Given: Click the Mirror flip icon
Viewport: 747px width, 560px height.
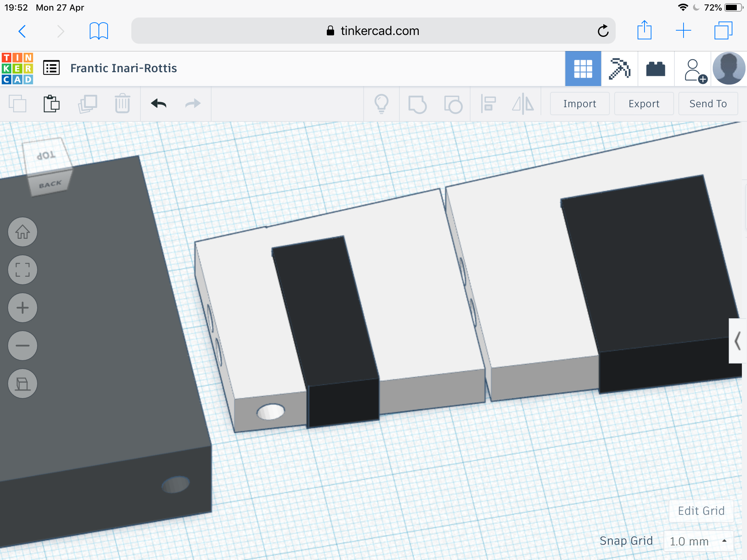Looking at the screenshot, I should 523,104.
